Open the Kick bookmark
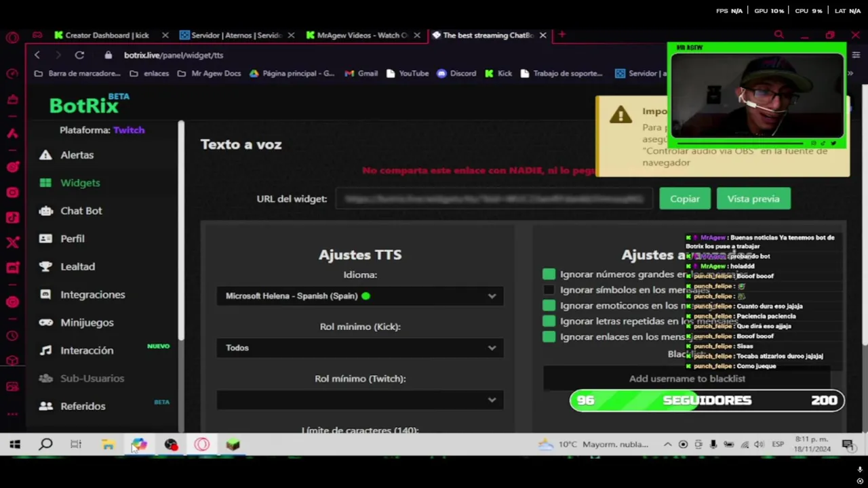Screen dimensions: 868x488 coord(498,73)
